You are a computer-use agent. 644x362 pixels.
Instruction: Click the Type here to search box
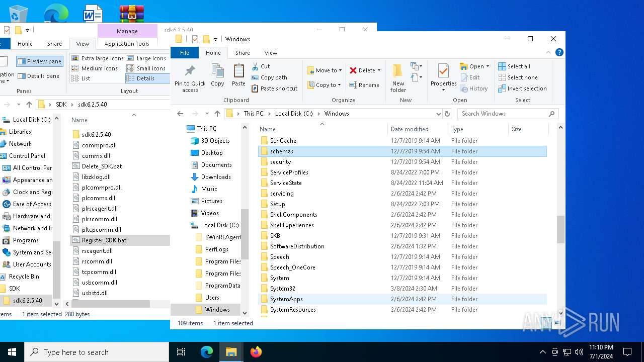(97, 352)
